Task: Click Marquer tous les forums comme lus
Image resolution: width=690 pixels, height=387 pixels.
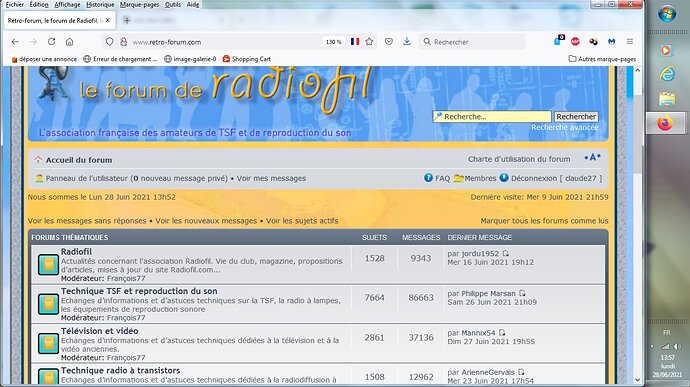Action: [x=544, y=221]
